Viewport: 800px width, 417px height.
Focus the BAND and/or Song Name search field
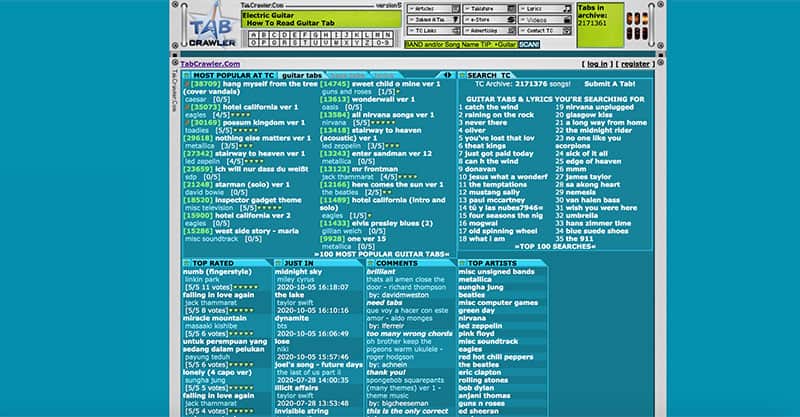(x=461, y=44)
